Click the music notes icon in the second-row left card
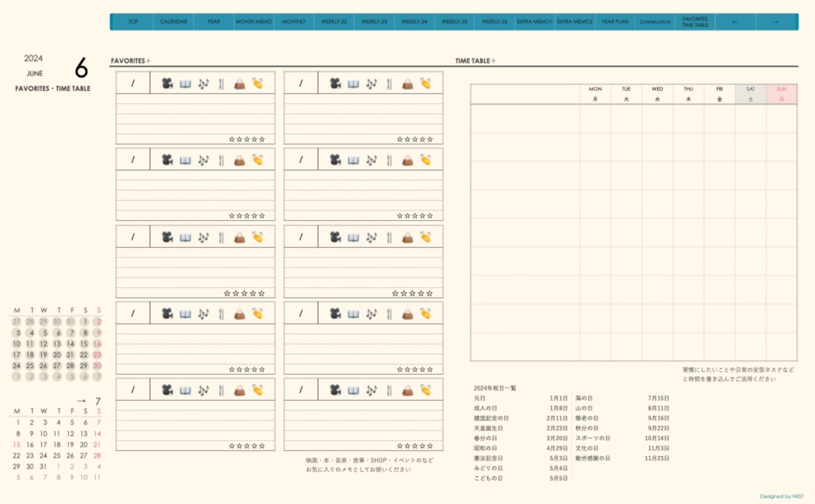The image size is (815, 504). click(x=203, y=160)
